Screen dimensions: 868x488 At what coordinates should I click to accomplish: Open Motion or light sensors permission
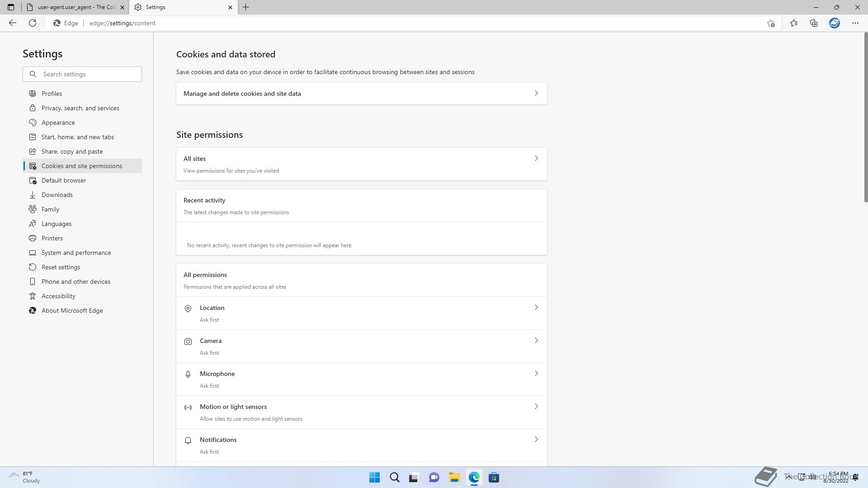tap(361, 412)
